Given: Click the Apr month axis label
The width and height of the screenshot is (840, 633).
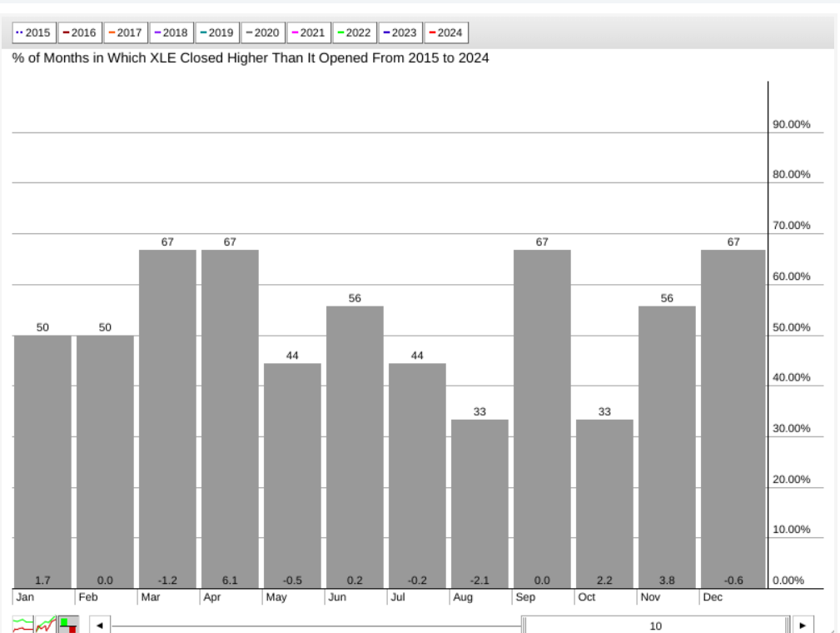Looking at the screenshot, I should pos(212,597).
